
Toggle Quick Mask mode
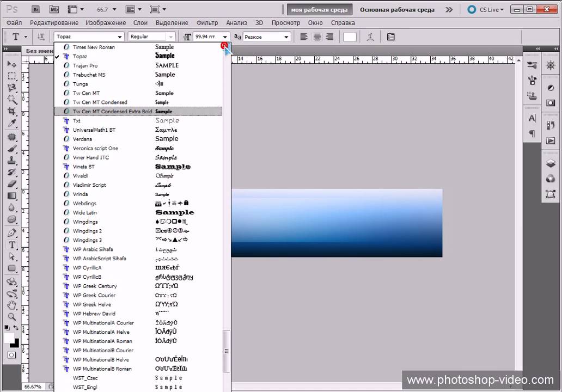tap(11, 355)
